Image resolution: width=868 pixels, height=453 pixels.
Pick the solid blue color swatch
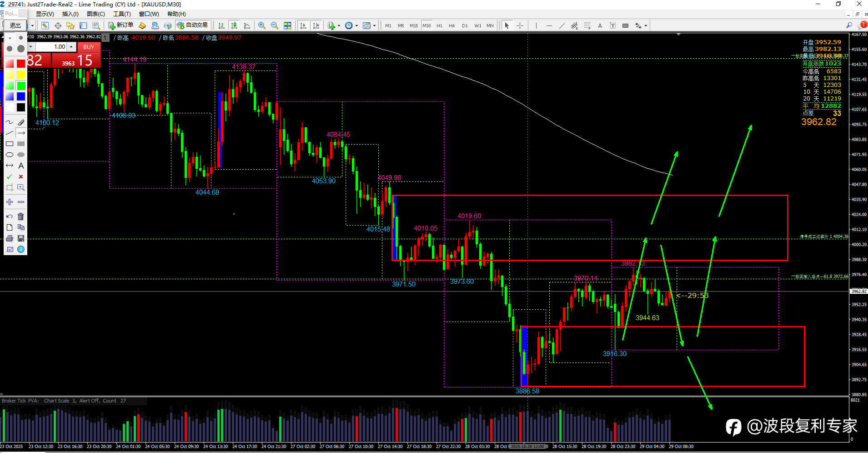[21, 96]
